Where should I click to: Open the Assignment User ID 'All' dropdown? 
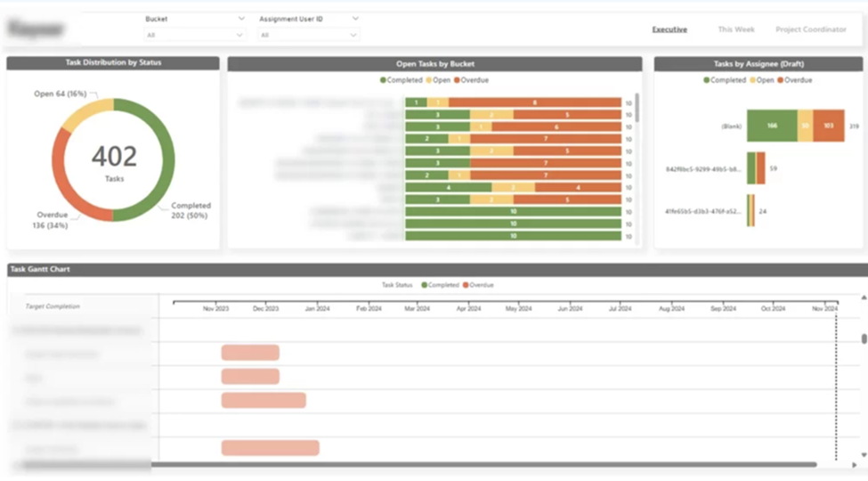[353, 35]
